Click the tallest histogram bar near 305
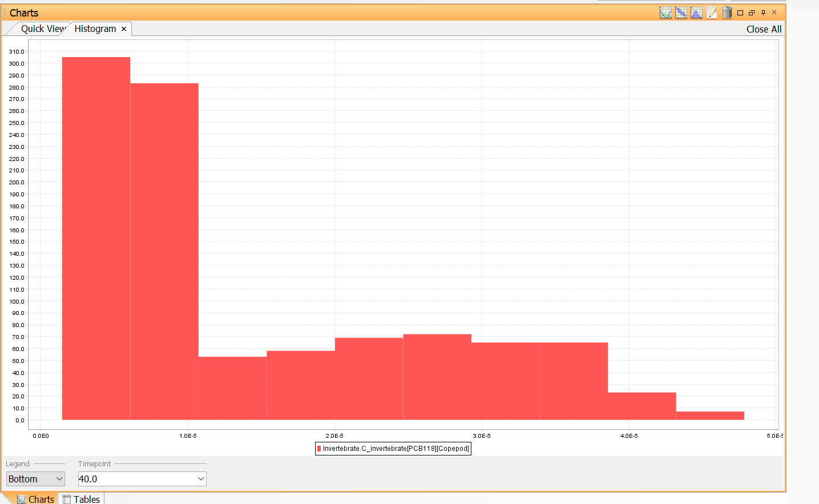The height and width of the screenshot is (504, 819). coord(96,239)
